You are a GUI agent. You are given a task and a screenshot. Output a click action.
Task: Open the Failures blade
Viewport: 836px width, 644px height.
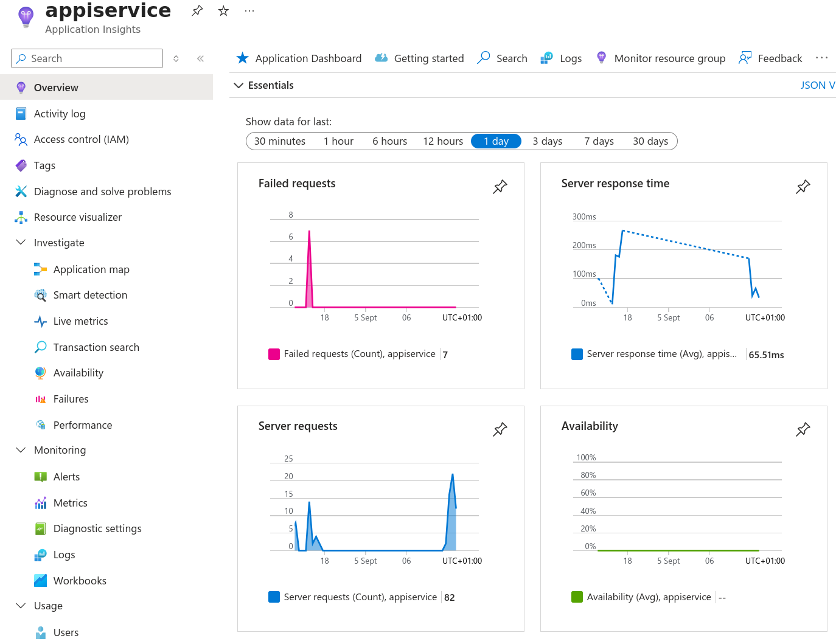71,399
